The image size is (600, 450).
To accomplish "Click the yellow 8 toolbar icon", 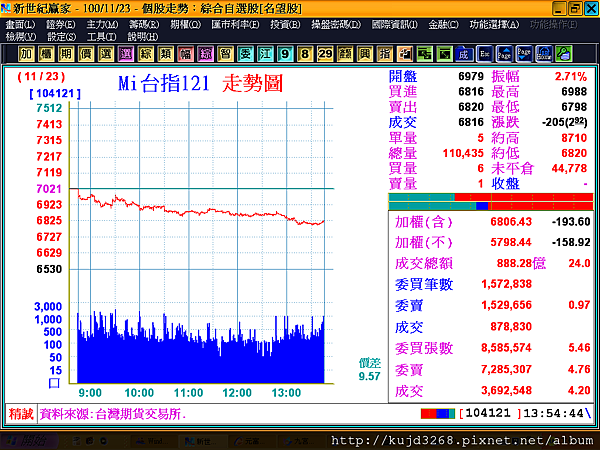I will [305, 54].
